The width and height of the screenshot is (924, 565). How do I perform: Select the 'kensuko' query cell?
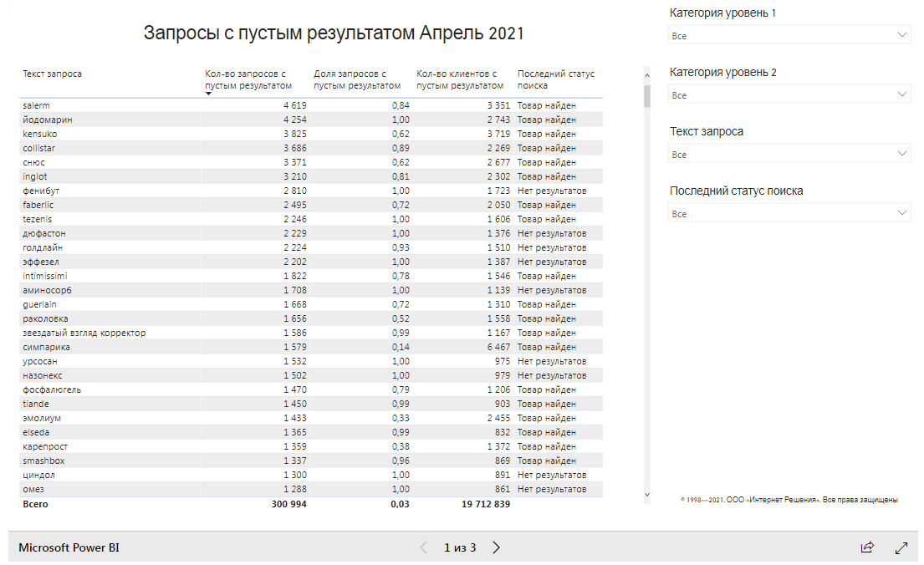pyautogui.click(x=40, y=134)
